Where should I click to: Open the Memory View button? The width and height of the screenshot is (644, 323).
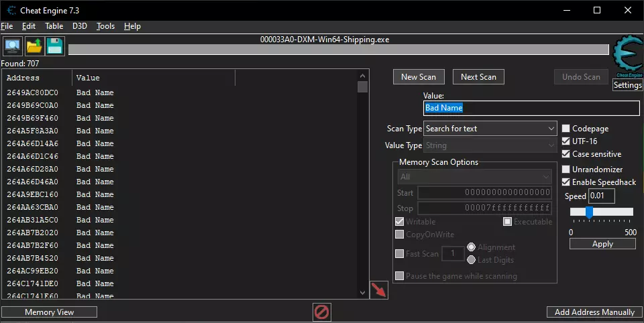[x=49, y=312]
